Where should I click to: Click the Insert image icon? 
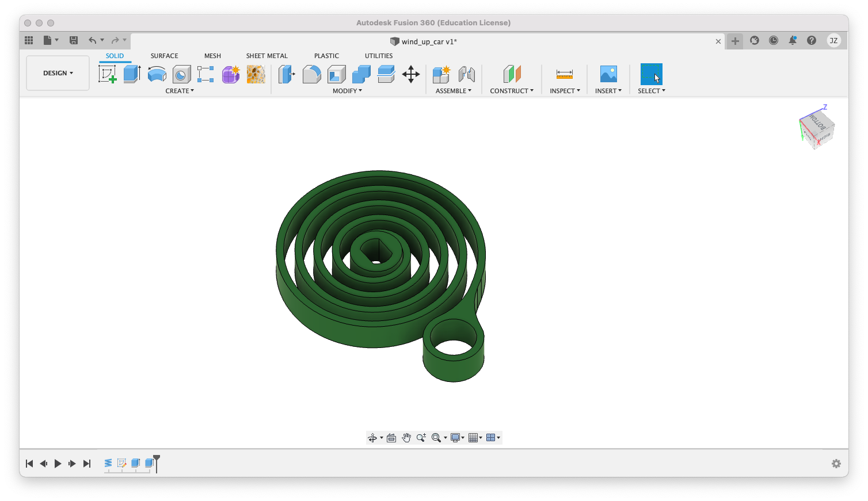coord(608,74)
